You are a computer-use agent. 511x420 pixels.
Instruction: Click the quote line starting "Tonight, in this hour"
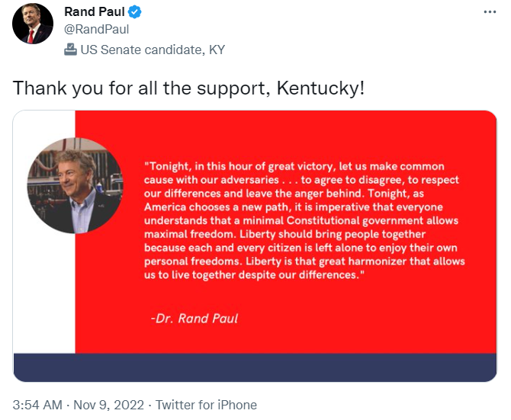tap(294, 166)
